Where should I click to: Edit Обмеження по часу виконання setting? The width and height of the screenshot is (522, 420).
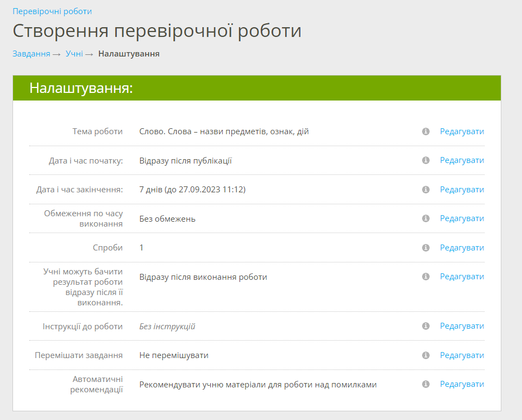pyautogui.click(x=462, y=218)
